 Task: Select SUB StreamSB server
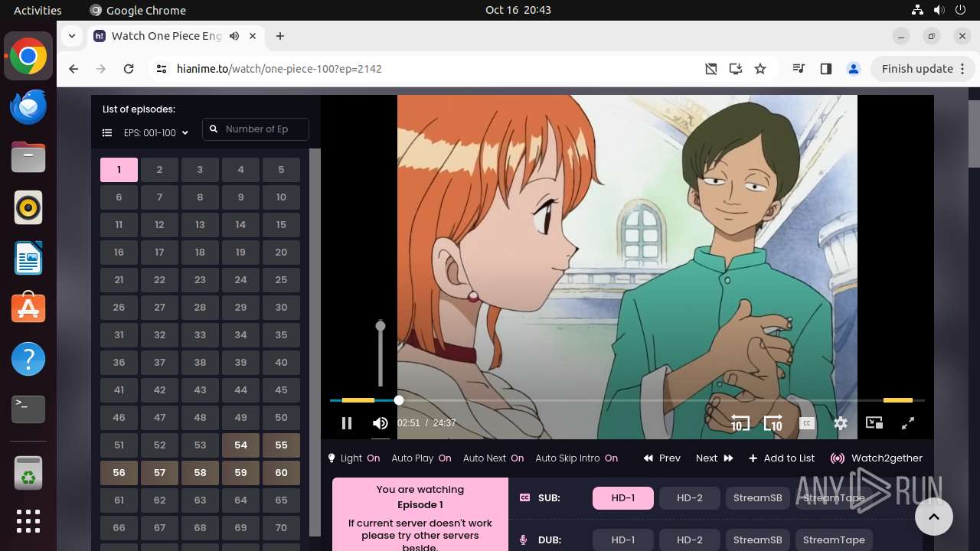tap(758, 498)
